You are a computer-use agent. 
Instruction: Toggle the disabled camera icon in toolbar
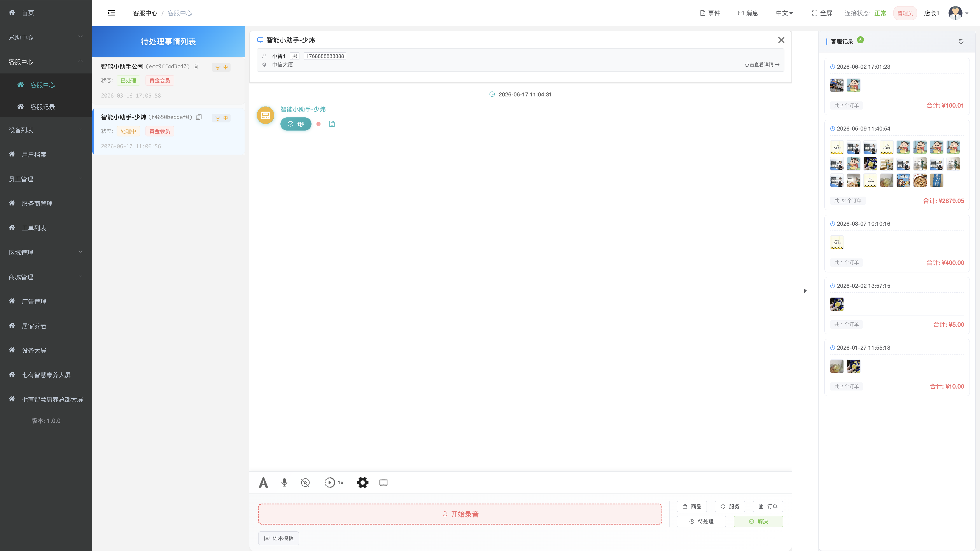[x=305, y=483]
